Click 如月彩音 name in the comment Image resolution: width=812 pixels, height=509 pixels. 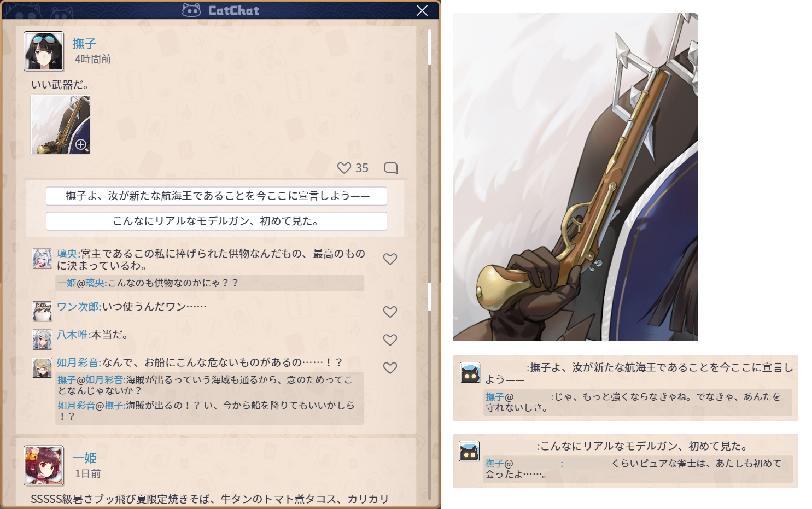(x=78, y=362)
